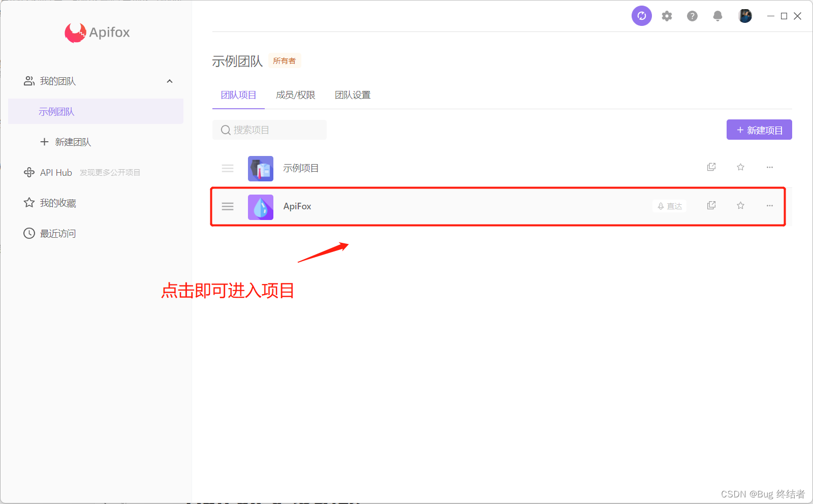
Task: Open help question mark icon
Action: click(692, 16)
